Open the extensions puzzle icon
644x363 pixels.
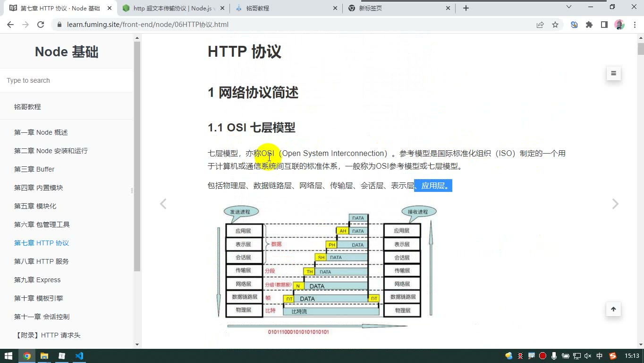pos(589,25)
